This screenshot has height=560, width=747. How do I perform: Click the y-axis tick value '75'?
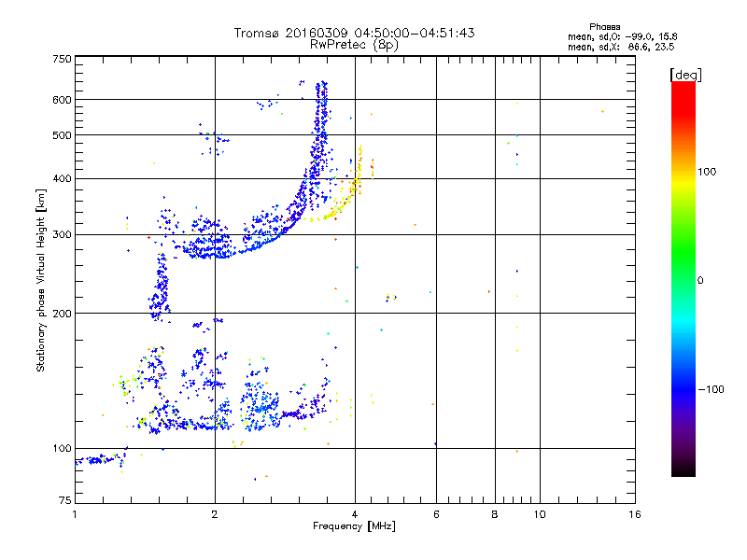point(65,500)
